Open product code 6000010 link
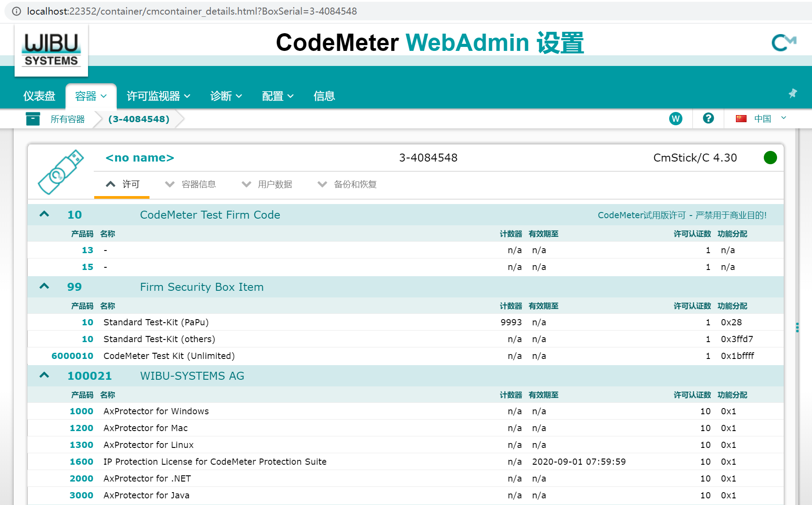 (73, 356)
